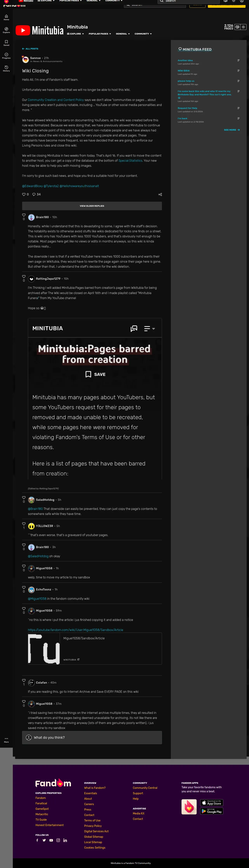Open the Progress sidebar icon

(x=6, y=56)
